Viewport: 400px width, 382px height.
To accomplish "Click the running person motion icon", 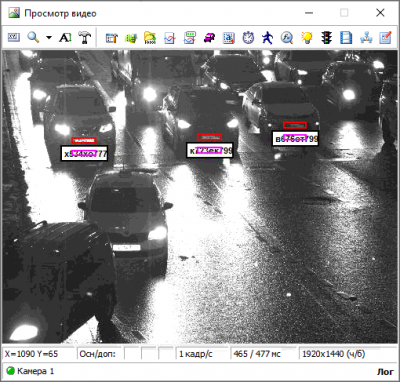I will pyautogui.click(x=267, y=38).
